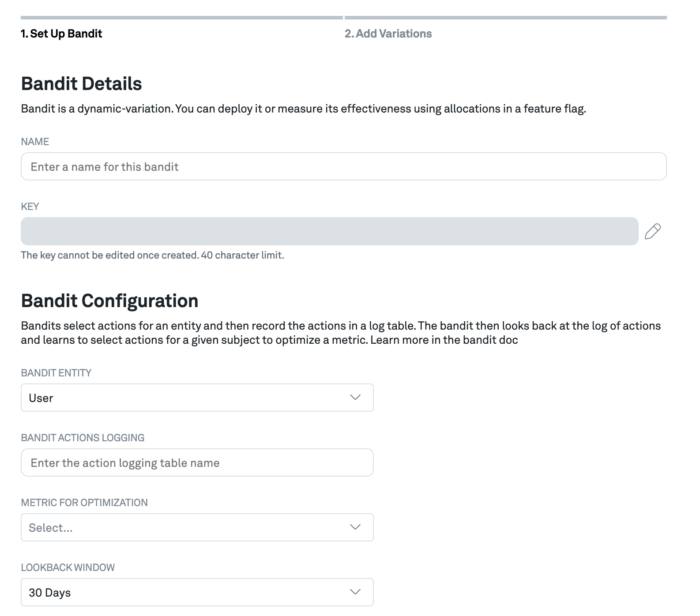Screen dimensions: 700x616
Task: Click the Bandit Details heading
Action: [x=82, y=84]
